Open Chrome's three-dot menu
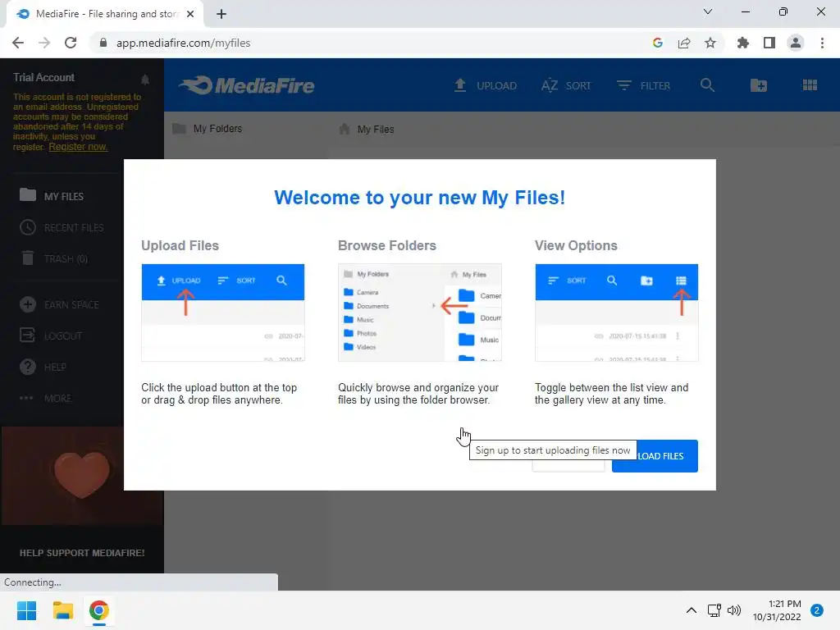 tap(822, 43)
